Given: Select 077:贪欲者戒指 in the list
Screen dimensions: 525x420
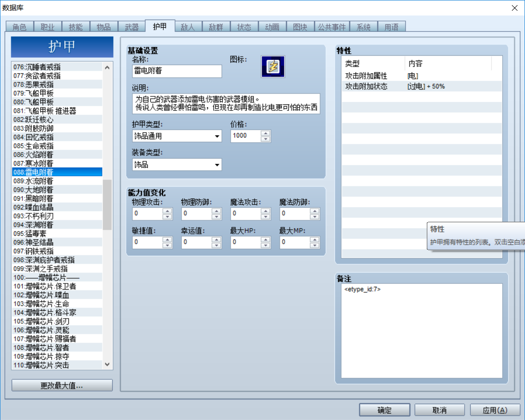Looking at the screenshot, I should [57, 76].
